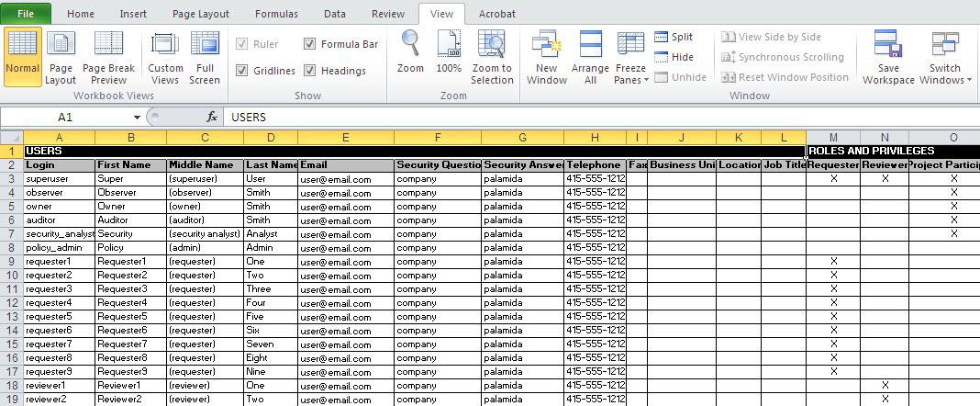Open Custom Views dialog
The image size is (980, 406).
pos(165,56)
